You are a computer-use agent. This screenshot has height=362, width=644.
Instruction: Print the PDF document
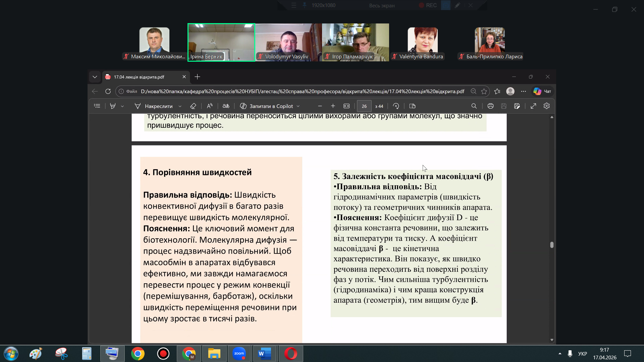click(x=490, y=106)
